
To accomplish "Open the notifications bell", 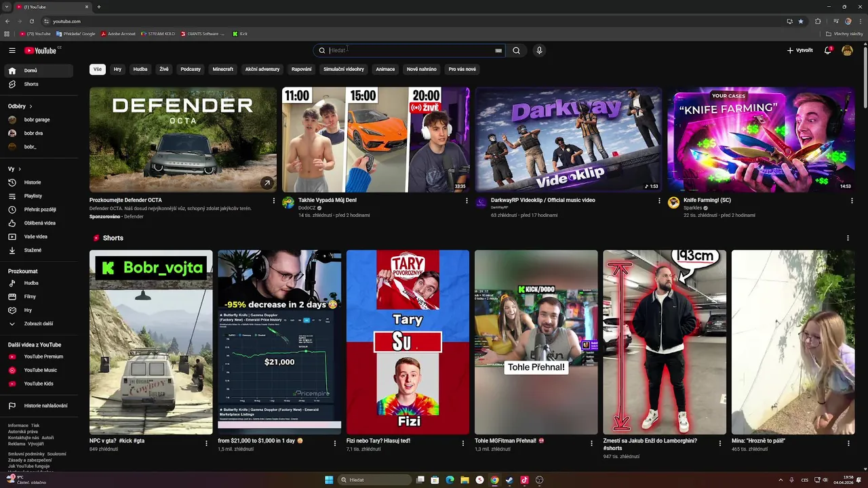I will pos(827,50).
